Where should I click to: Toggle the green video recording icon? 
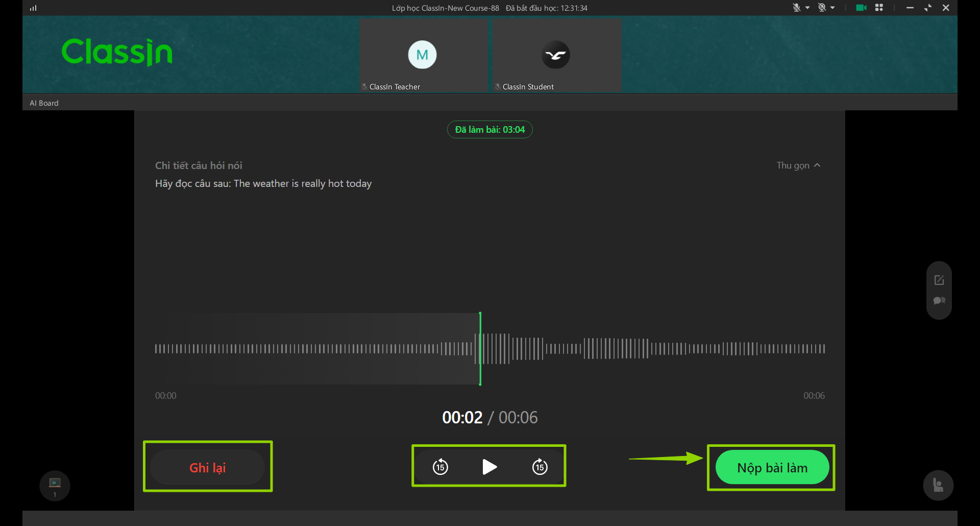coord(861,8)
